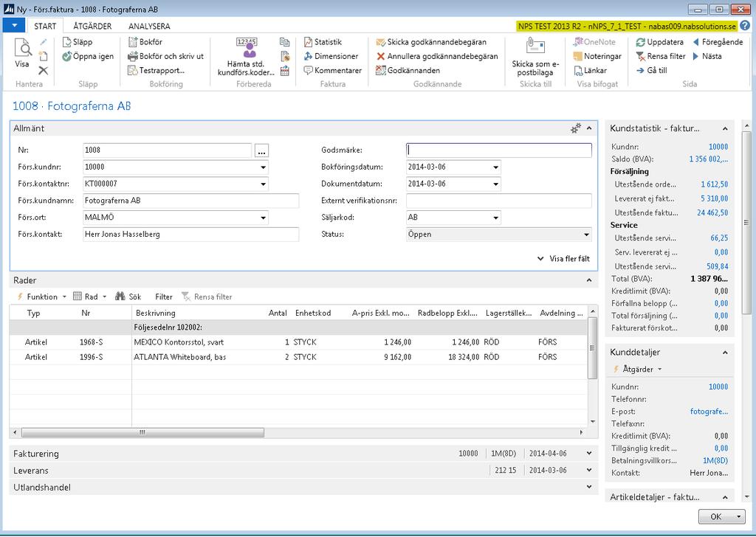Click the pencil edit icon in Hantera

[x=44, y=42]
